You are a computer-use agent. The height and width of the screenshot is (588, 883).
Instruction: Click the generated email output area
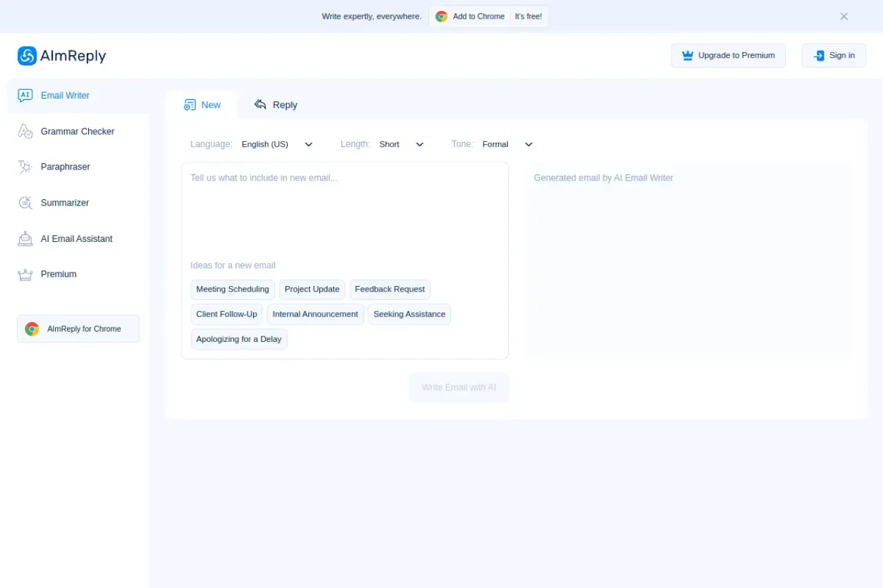pyautogui.click(x=688, y=261)
